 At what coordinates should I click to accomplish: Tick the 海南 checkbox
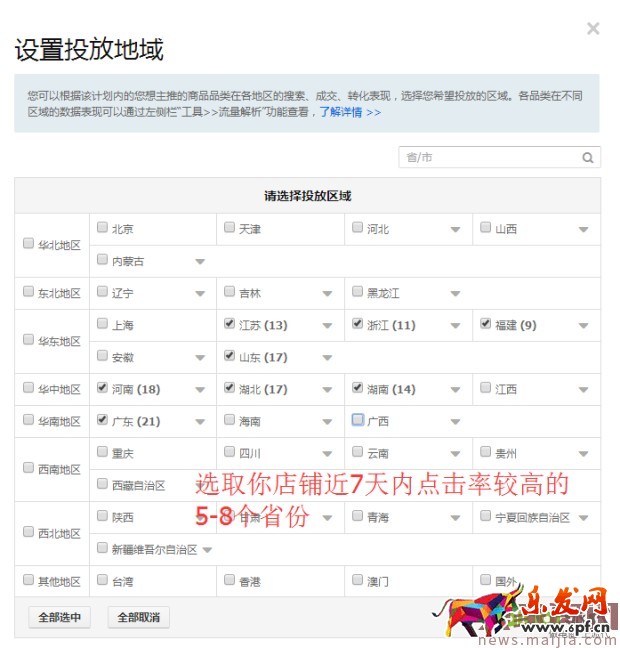pyautogui.click(x=229, y=419)
